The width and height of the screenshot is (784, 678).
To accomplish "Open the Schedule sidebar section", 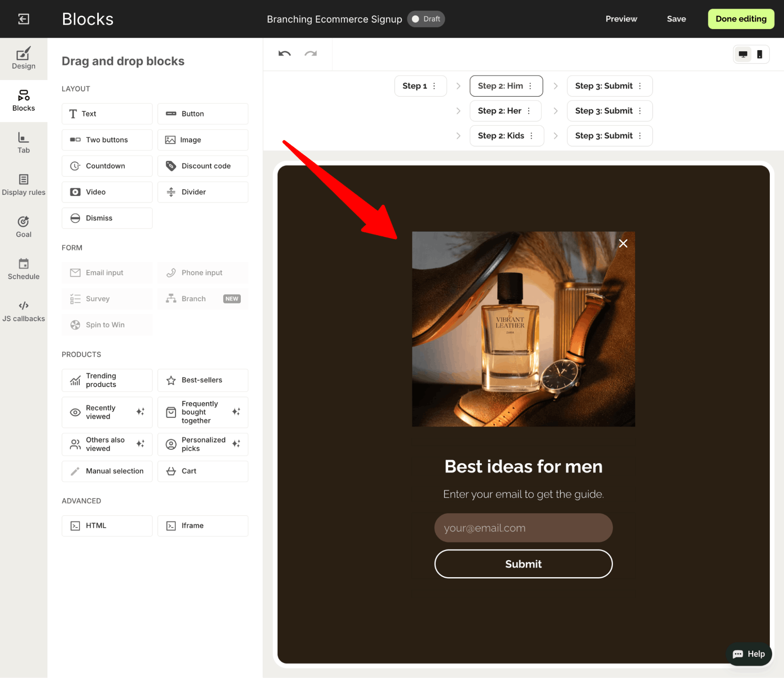I will (24, 269).
